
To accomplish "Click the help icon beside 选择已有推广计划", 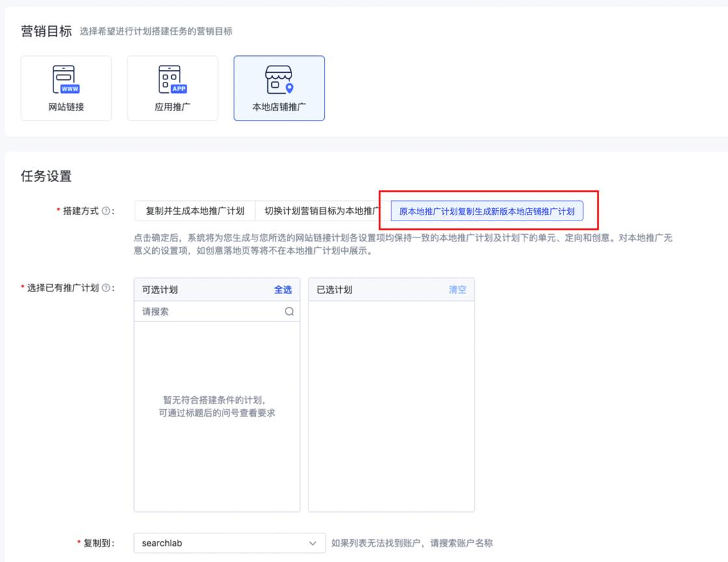I will pos(106,288).
